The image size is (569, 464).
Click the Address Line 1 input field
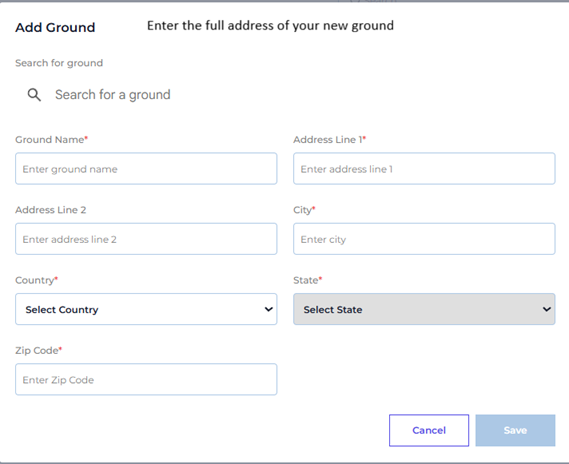tap(424, 169)
